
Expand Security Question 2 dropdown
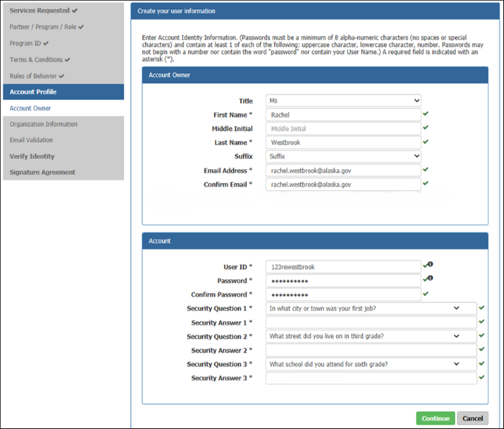pyautogui.click(x=371, y=336)
